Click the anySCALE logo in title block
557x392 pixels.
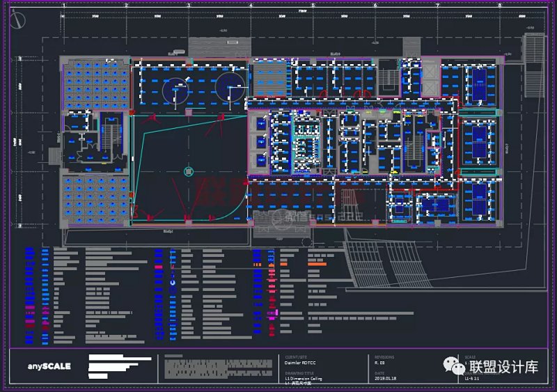pyautogui.click(x=49, y=366)
